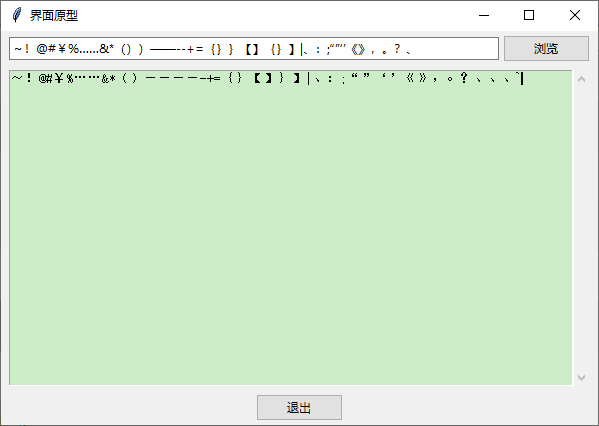Click inside the green text area

tap(291, 228)
